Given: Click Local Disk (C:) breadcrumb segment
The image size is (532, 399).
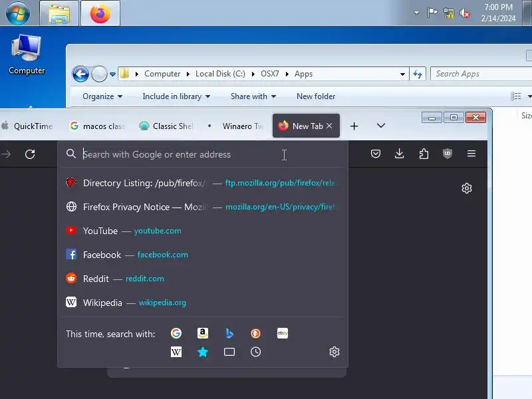Looking at the screenshot, I should (x=220, y=74).
